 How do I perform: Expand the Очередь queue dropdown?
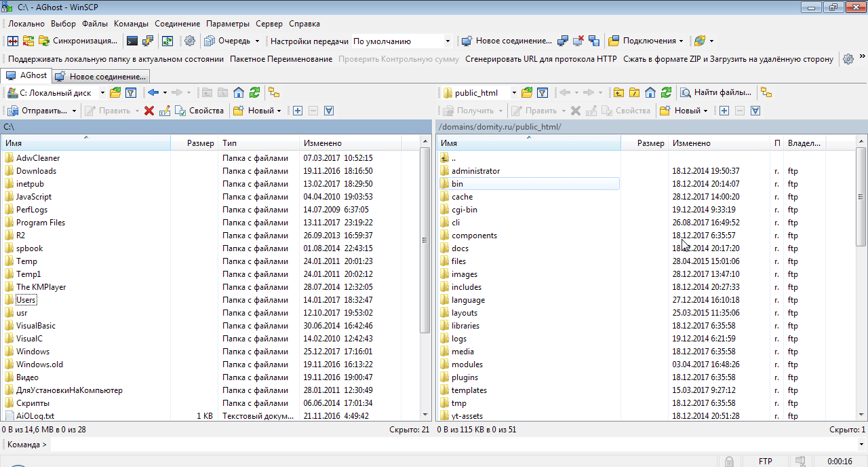pos(257,41)
